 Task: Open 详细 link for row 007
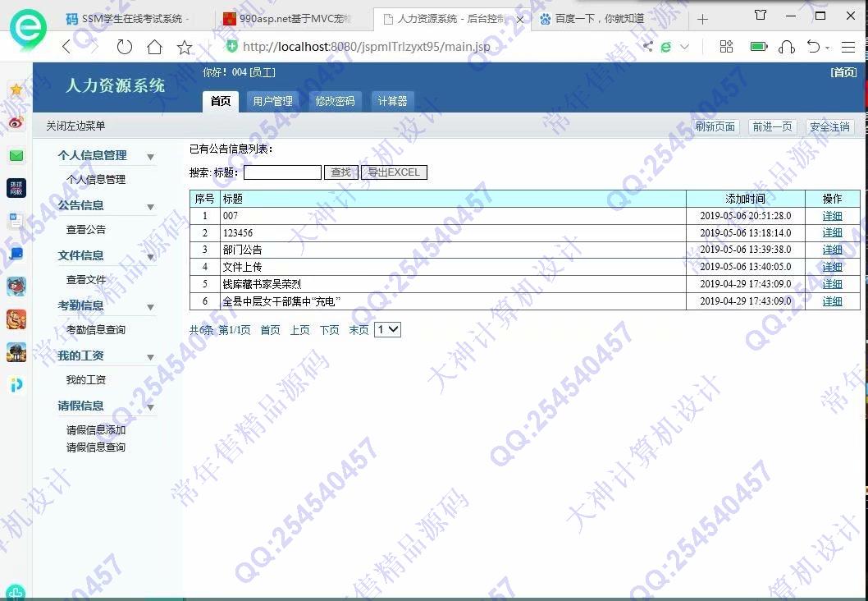pyautogui.click(x=832, y=216)
